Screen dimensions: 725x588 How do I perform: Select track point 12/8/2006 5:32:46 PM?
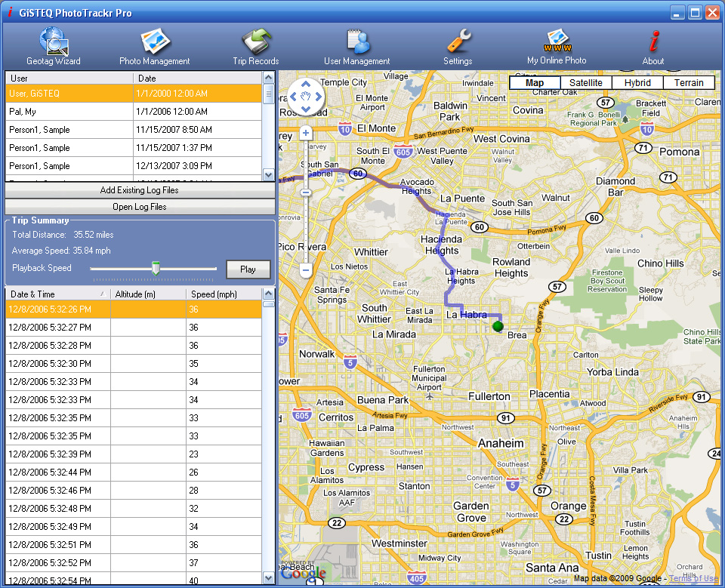coord(134,491)
